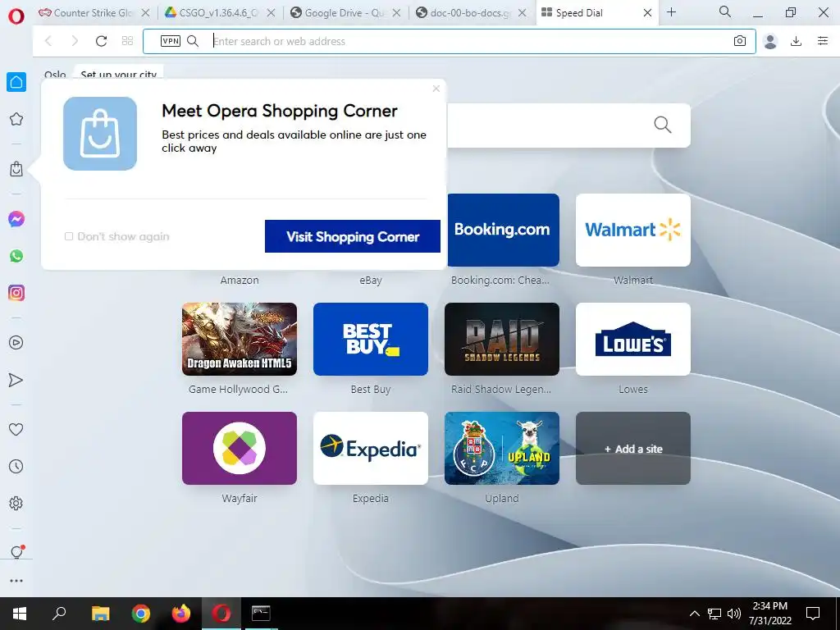The height and width of the screenshot is (630, 840).
Task: Open the Player icon in sidebar
Action: click(16, 343)
